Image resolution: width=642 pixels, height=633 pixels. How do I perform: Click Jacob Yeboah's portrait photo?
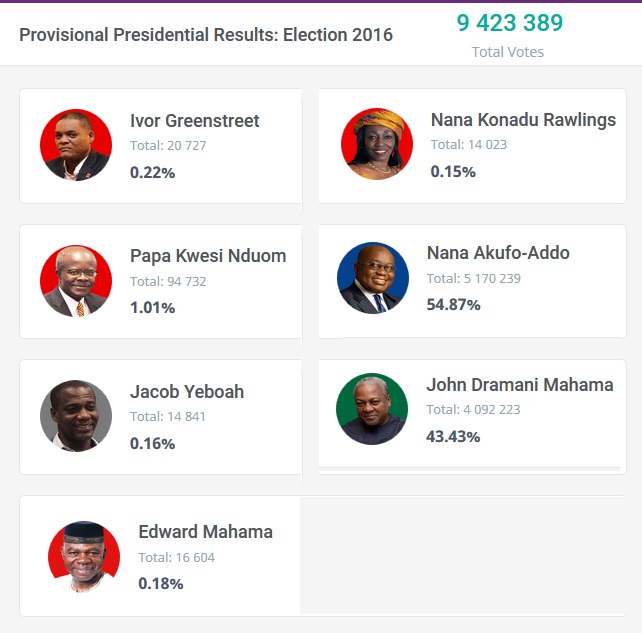pos(76,416)
